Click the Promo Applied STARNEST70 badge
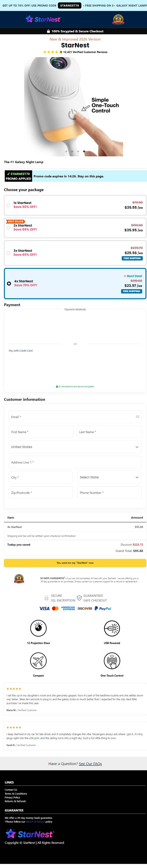This screenshot has height=868, width=147. click(19, 176)
